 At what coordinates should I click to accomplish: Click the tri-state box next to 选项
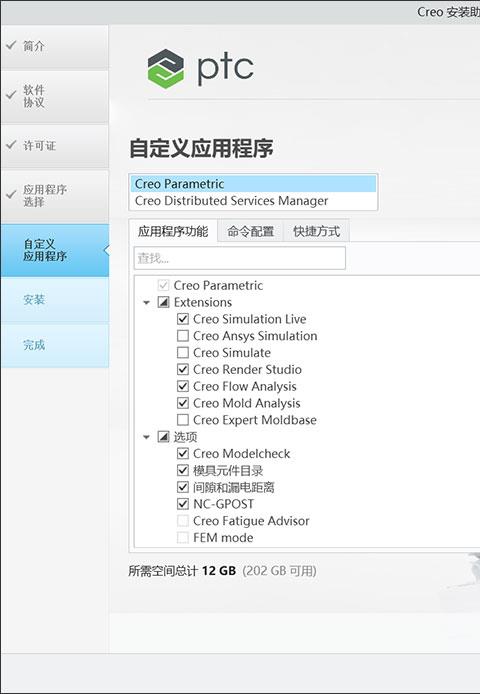(163, 437)
